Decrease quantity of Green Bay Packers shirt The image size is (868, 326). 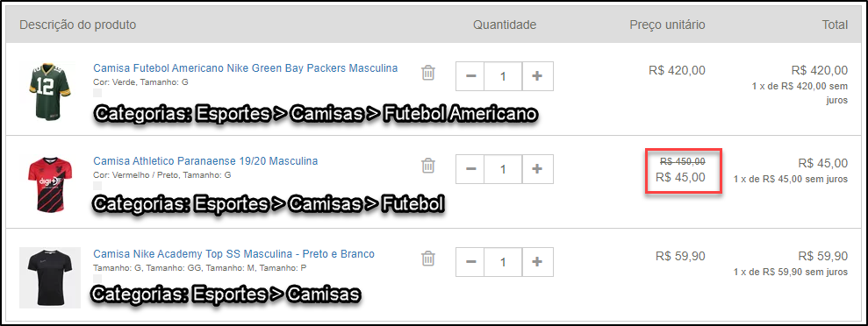[x=470, y=76]
